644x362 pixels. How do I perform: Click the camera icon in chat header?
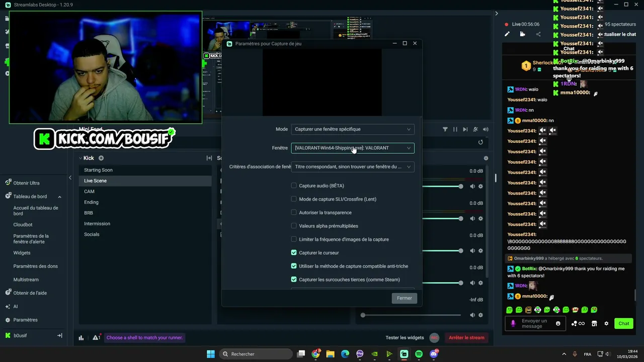523,34
